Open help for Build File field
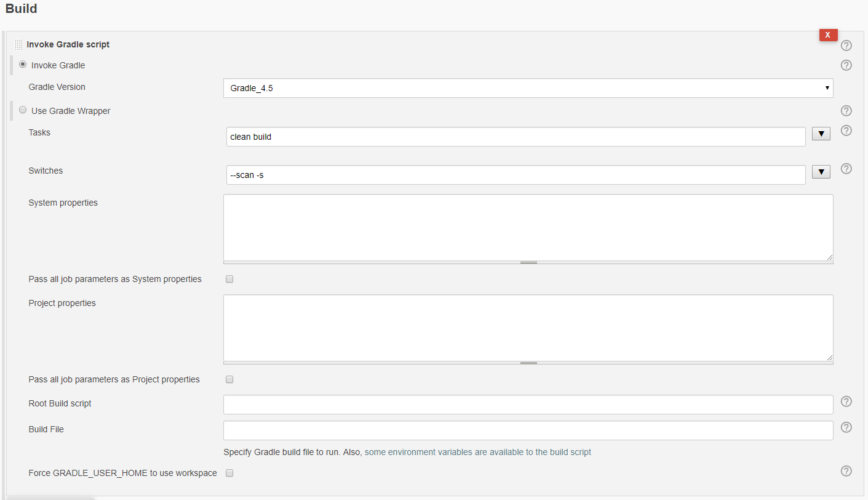 (846, 427)
